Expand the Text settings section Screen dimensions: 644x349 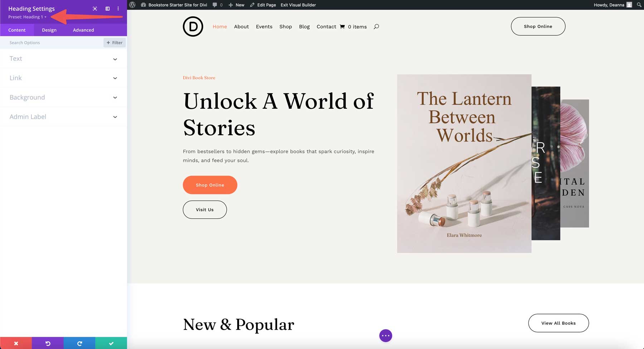(64, 59)
